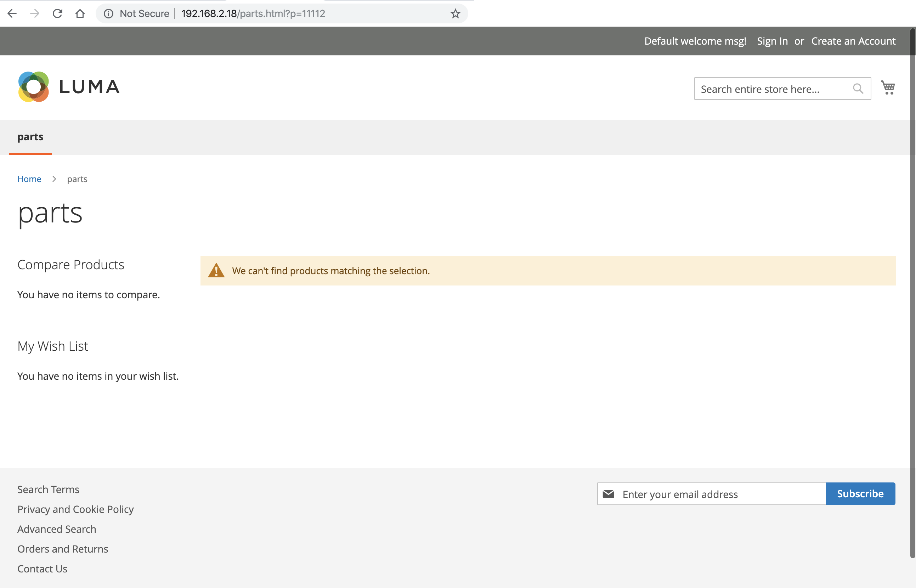Click the browser forward arrow
This screenshot has height=588, width=916.
click(35, 14)
